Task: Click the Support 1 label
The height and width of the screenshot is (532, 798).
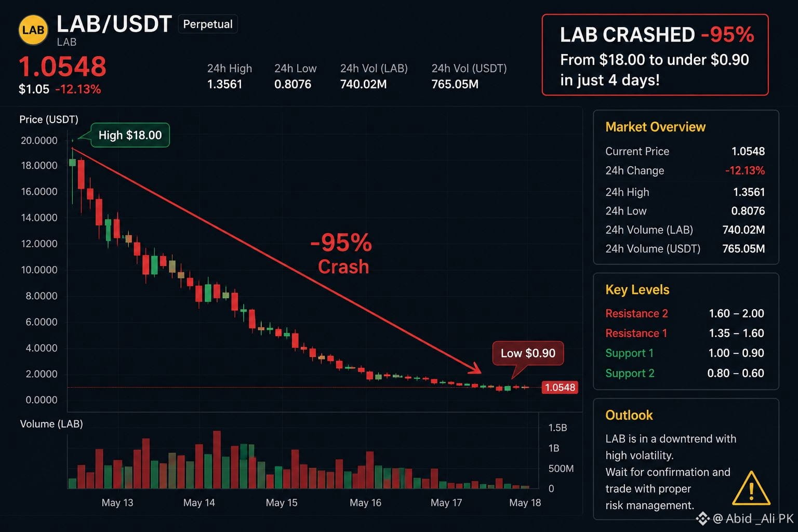Action: coord(629,353)
